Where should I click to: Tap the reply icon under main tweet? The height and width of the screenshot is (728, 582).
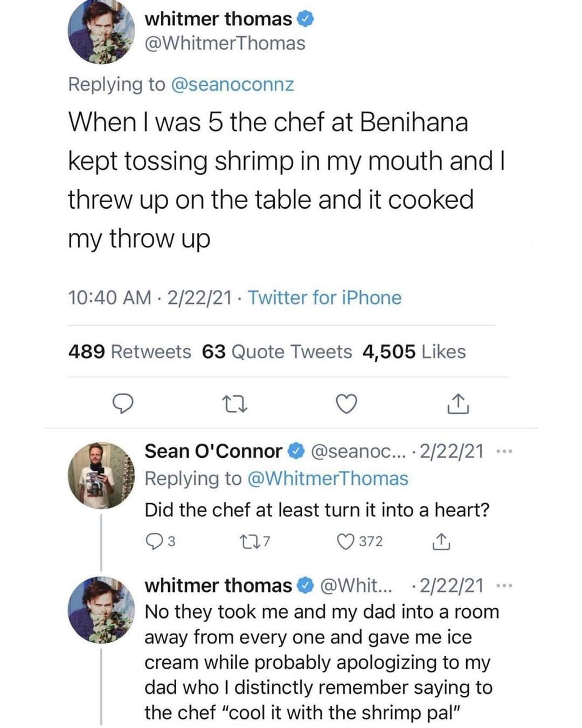coord(123,403)
